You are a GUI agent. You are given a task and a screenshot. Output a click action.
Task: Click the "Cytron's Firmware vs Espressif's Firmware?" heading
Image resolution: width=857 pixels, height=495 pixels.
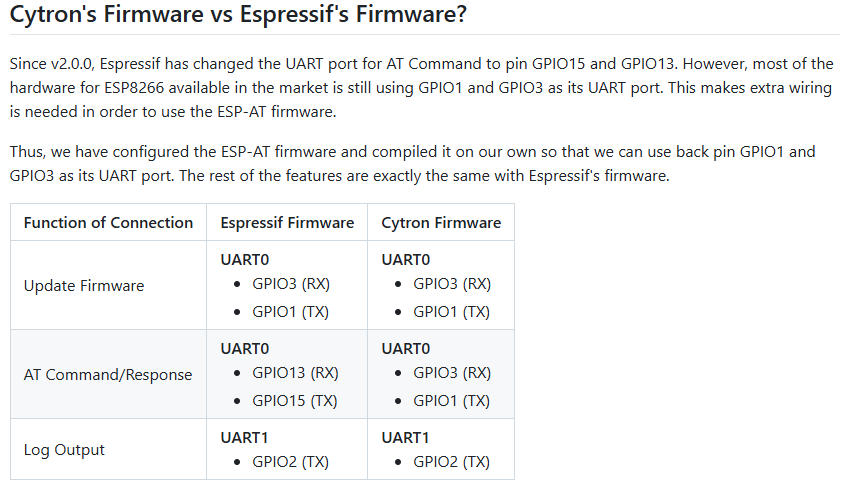point(237,17)
